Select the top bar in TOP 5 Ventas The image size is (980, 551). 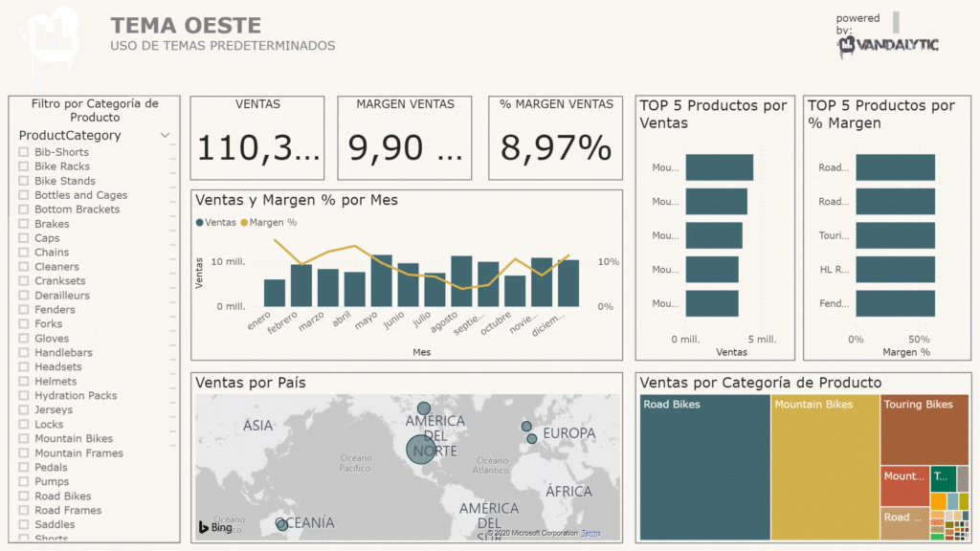coord(720,167)
